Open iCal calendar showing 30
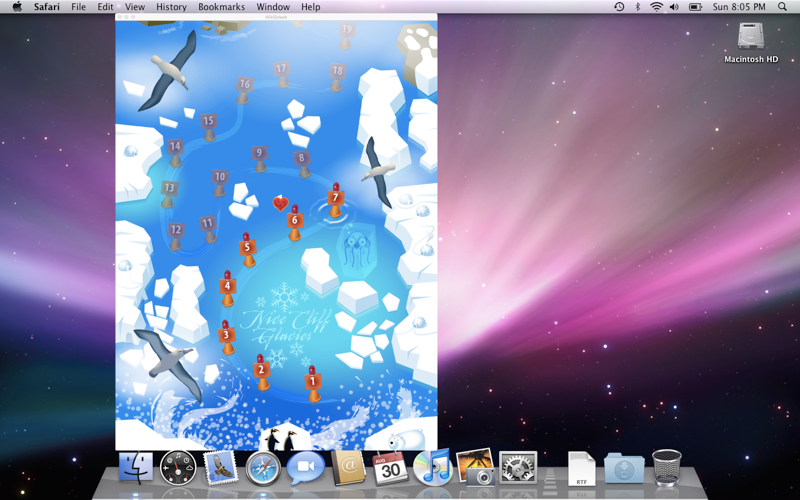 (391, 467)
